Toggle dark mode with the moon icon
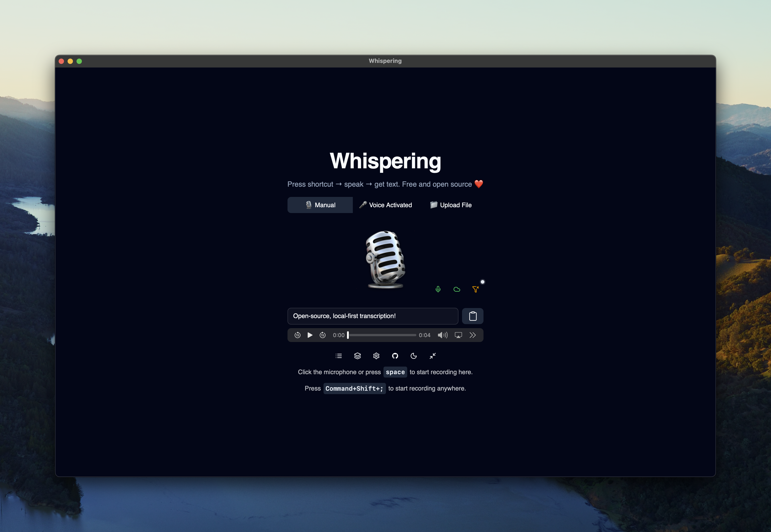This screenshot has height=532, width=771. pos(414,356)
